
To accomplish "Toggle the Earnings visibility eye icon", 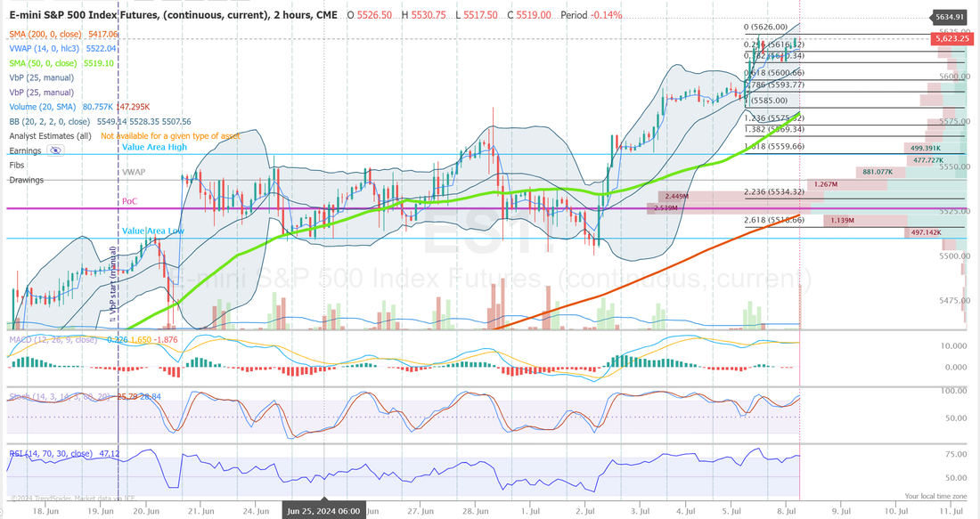I will pyautogui.click(x=55, y=150).
